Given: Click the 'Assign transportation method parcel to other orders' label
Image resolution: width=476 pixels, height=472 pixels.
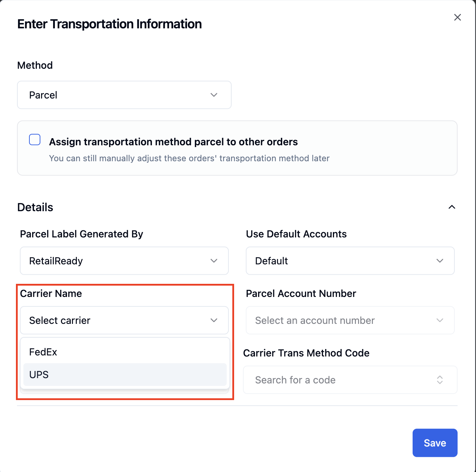Looking at the screenshot, I should (174, 142).
